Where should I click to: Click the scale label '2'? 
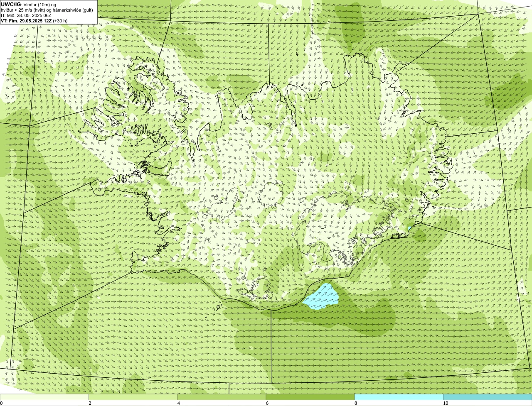[x=90, y=403]
